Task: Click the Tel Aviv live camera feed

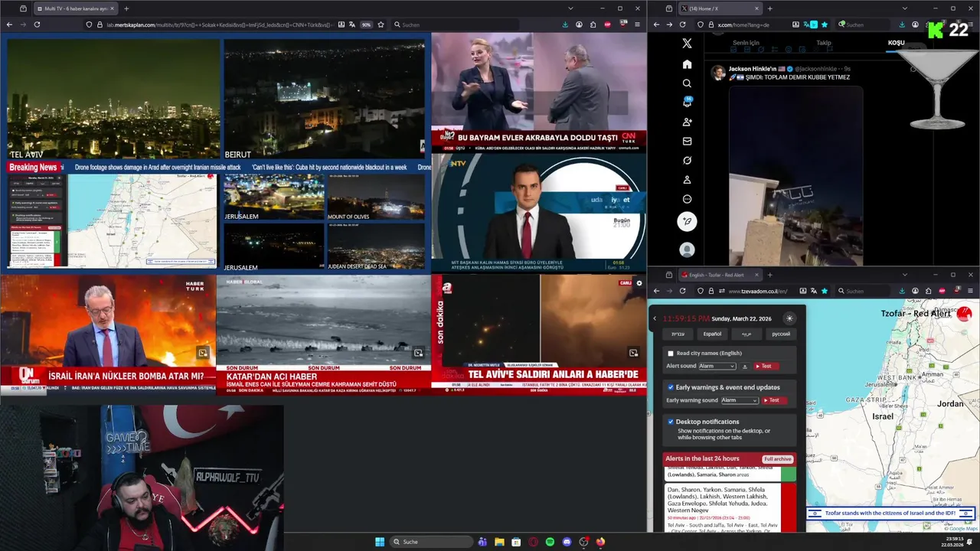Action: coord(113,99)
